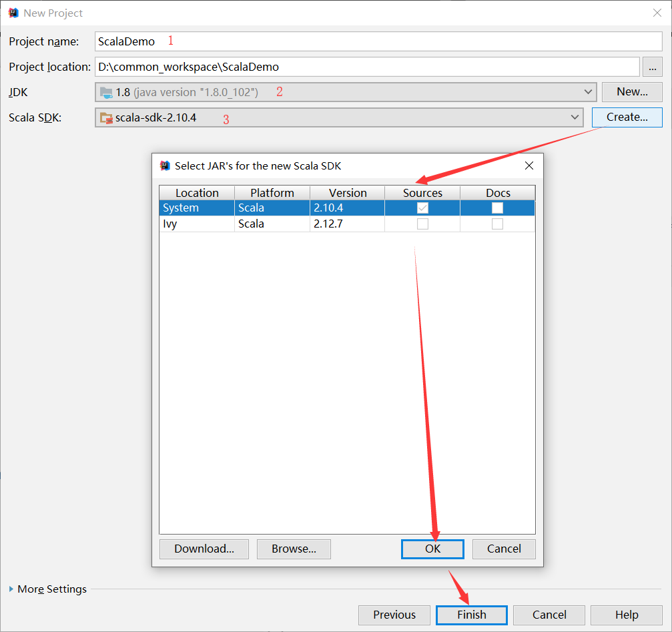Open the Scala SDK dropdown arrow
This screenshot has height=632, width=672.
tap(575, 117)
